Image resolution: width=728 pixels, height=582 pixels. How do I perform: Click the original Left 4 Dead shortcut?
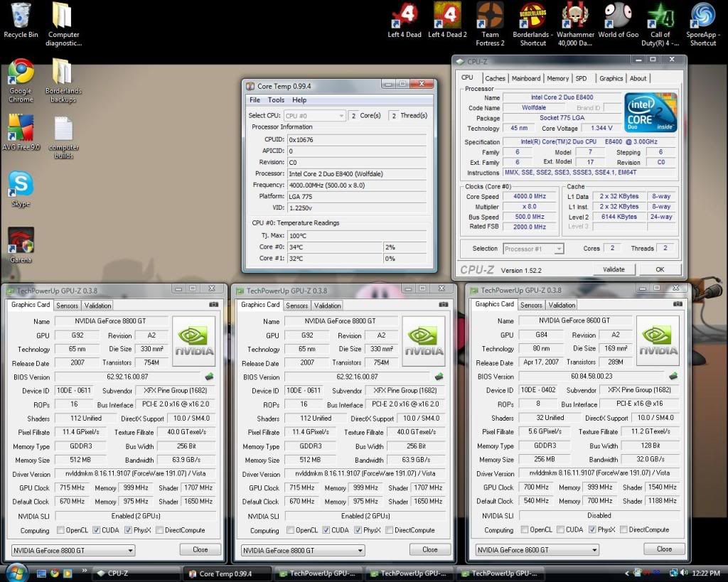405,21
